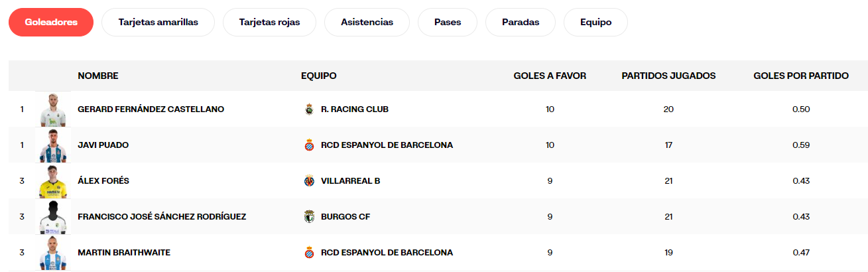Open the Pases tab
Screen dimensions: 868x272
(448, 23)
